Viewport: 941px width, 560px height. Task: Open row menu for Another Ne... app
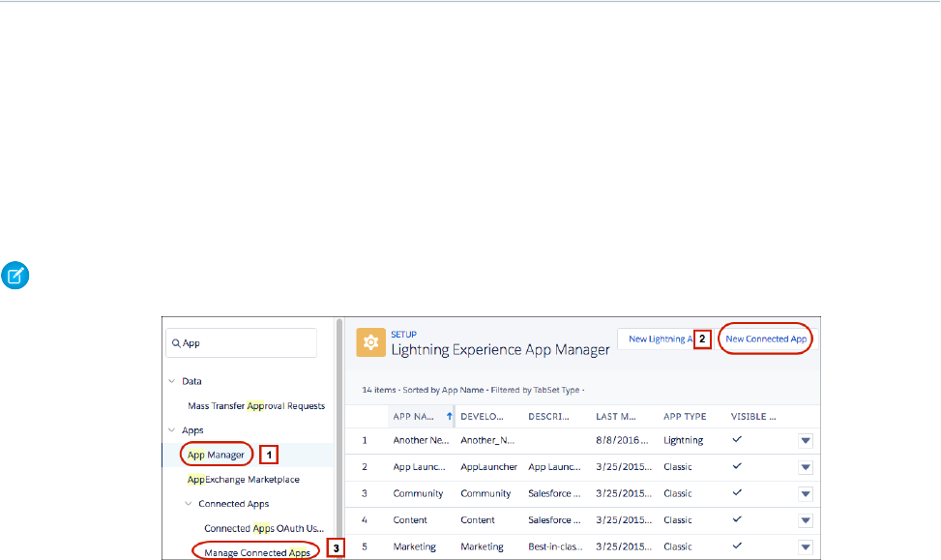[x=806, y=441]
